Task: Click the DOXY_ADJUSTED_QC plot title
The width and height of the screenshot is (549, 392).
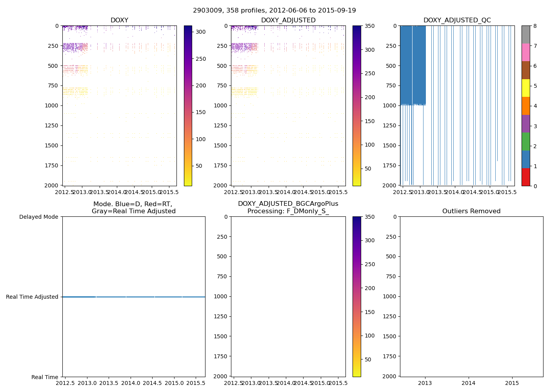Action: [x=457, y=20]
